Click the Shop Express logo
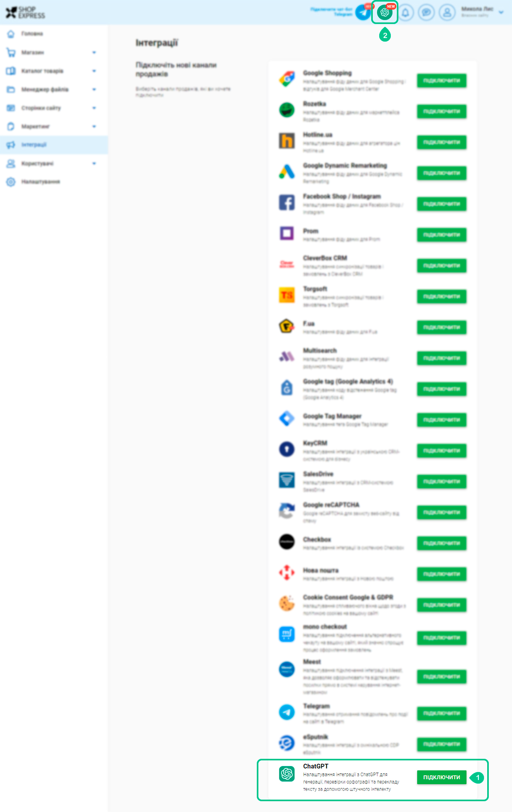This screenshot has height=812, width=512. tap(25, 12)
